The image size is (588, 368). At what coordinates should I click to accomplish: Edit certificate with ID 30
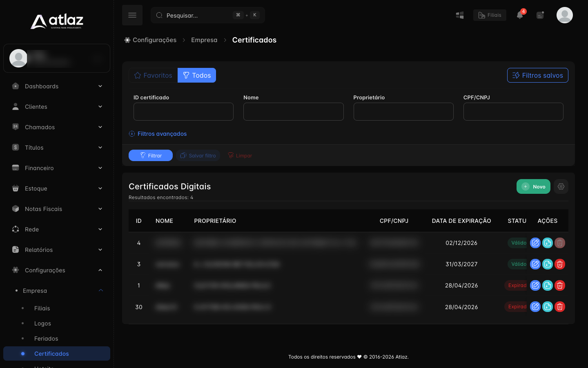535,307
